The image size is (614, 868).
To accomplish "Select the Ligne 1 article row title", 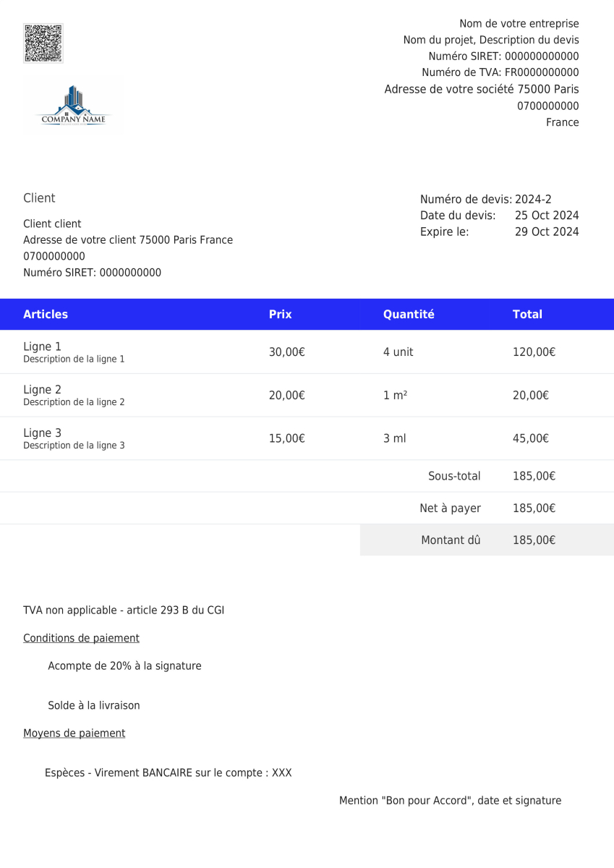I will tap(42, 346).
